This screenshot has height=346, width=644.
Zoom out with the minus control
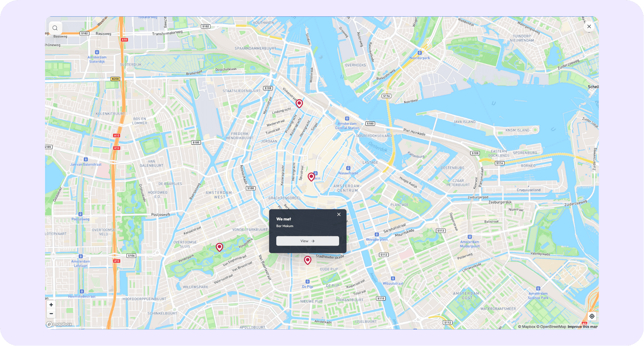pos(51,313)
